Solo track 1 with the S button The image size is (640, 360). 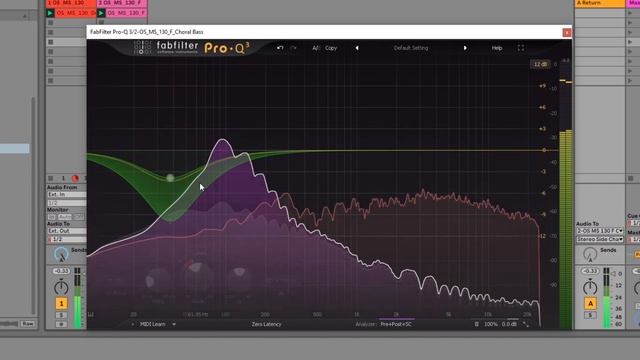click(61, 315)
